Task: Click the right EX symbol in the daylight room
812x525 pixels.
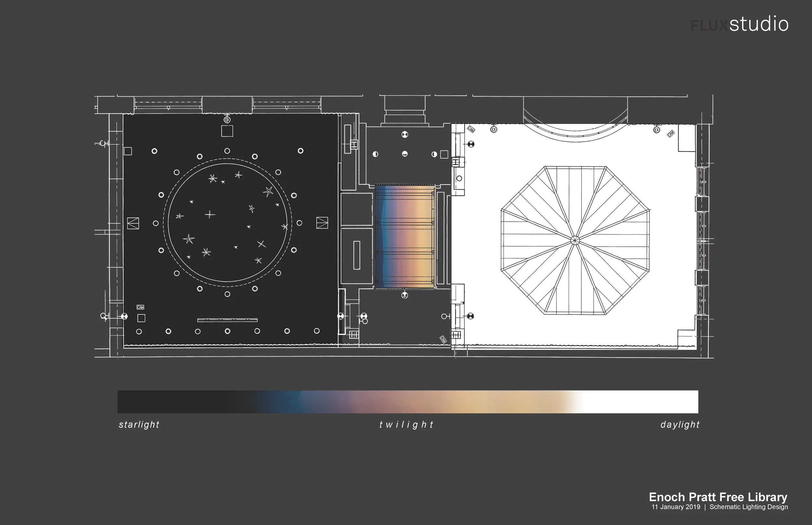Action: click(x=657, y=130)
